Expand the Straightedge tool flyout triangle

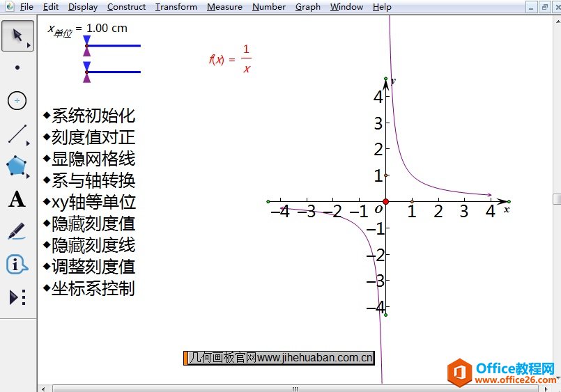click(x=28, y=143)
